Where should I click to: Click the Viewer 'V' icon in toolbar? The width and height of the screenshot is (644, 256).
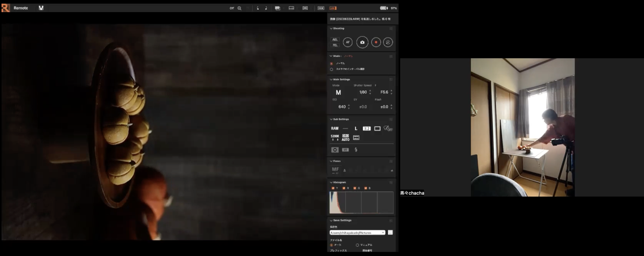click(x=41, y=8)
